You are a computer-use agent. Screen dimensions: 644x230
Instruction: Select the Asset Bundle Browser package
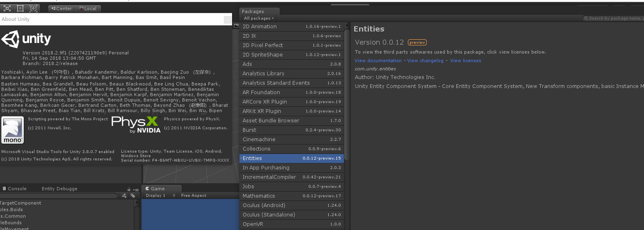coord(291,121)
